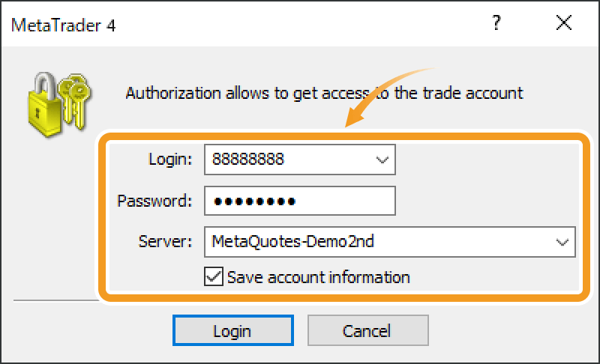Uncheck the Save account information checkbox

point(213,277)
